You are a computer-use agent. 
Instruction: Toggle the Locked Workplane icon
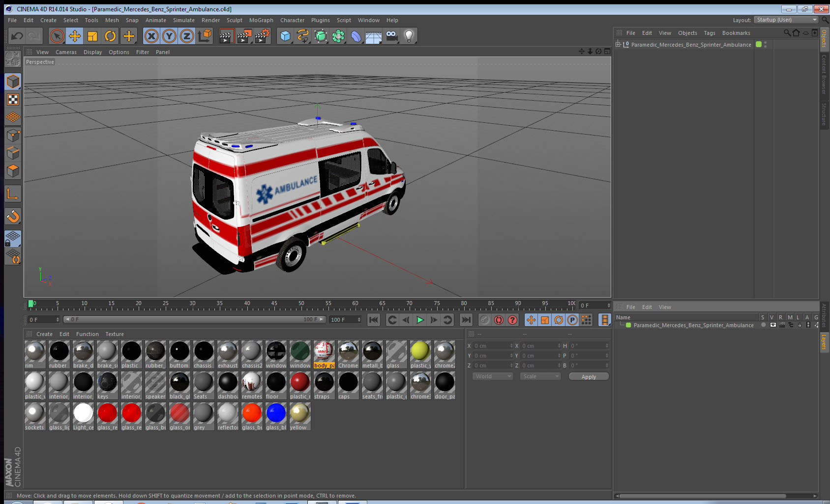tap(13, 239)
